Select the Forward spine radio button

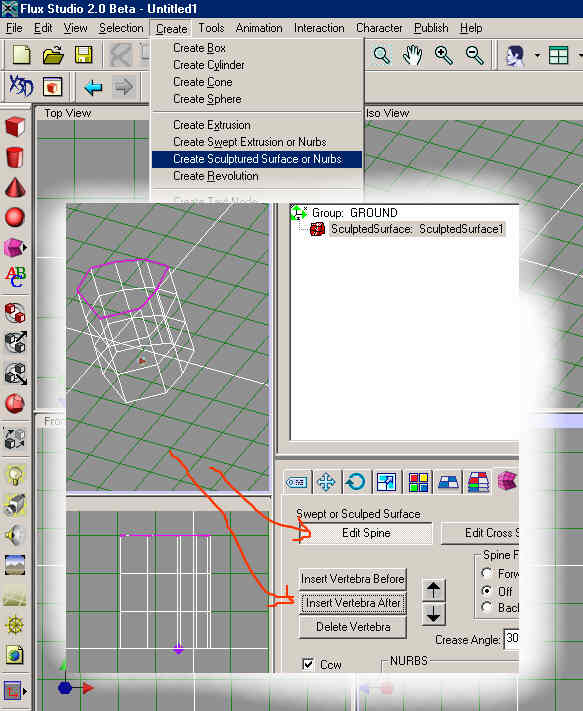point(487,573)
